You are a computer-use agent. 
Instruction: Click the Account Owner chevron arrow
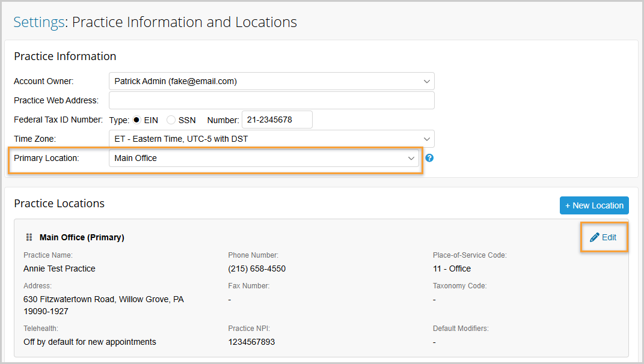[427, 81]
